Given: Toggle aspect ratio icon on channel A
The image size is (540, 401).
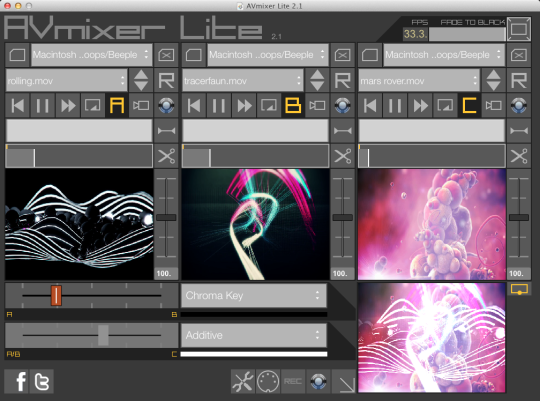Looking at the screenshot, I should click(92, 105).
